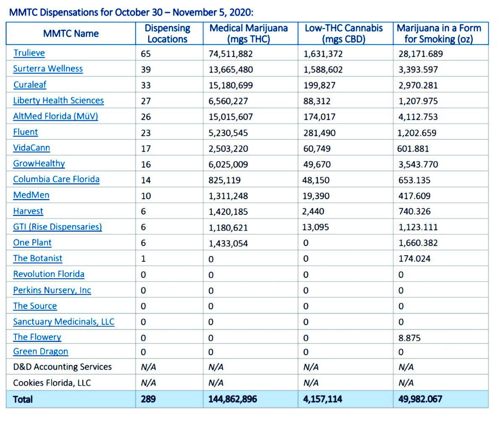Click the Cookies Florida, LLC row name
The height and width of the screenshot is (424, 504).
click(52, 383)
